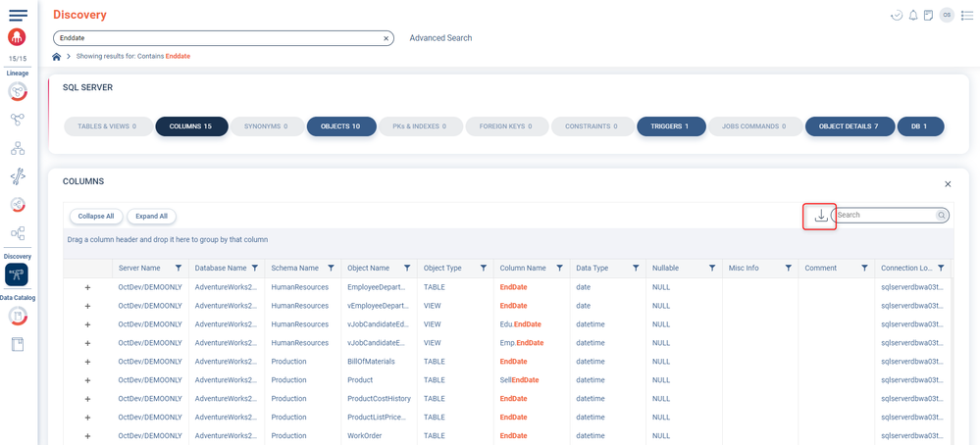Expand the EmployeeDepart... table row

(x=87, y=288)
